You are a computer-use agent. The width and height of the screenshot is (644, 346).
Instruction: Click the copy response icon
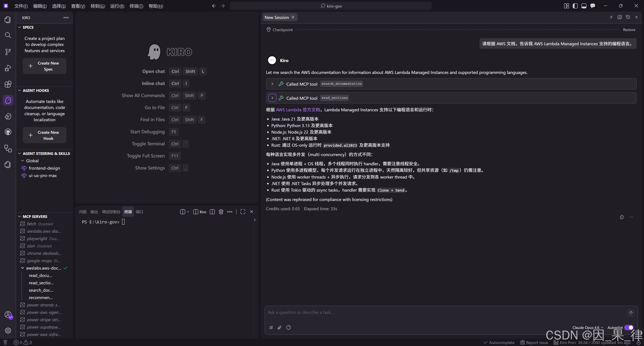(622, 217)
